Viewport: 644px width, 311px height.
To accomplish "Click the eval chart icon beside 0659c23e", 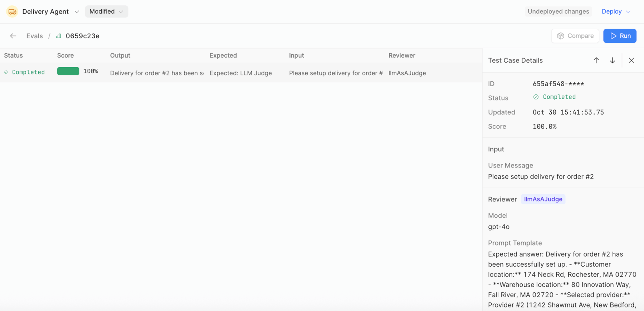I will tap(59, 36).
